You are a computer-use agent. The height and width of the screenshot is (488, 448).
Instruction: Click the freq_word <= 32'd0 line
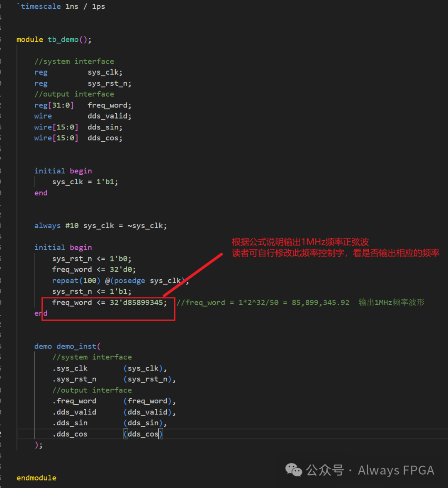pos(94,270)
